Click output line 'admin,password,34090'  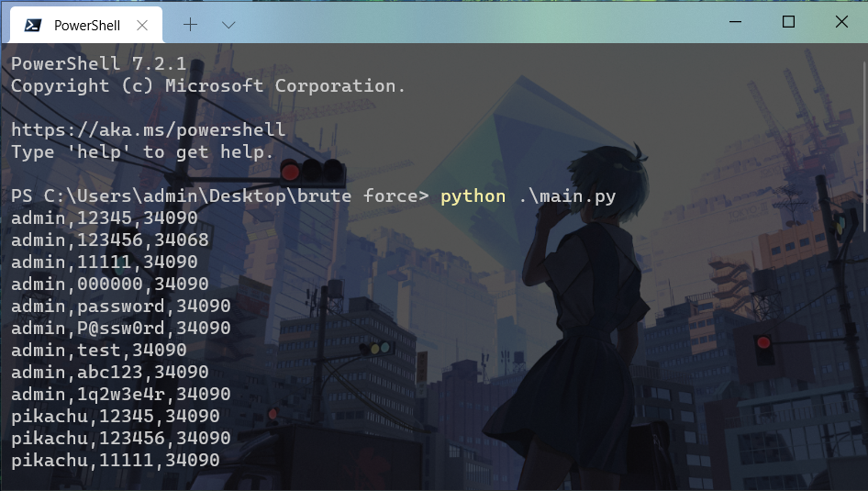point(121,307)
